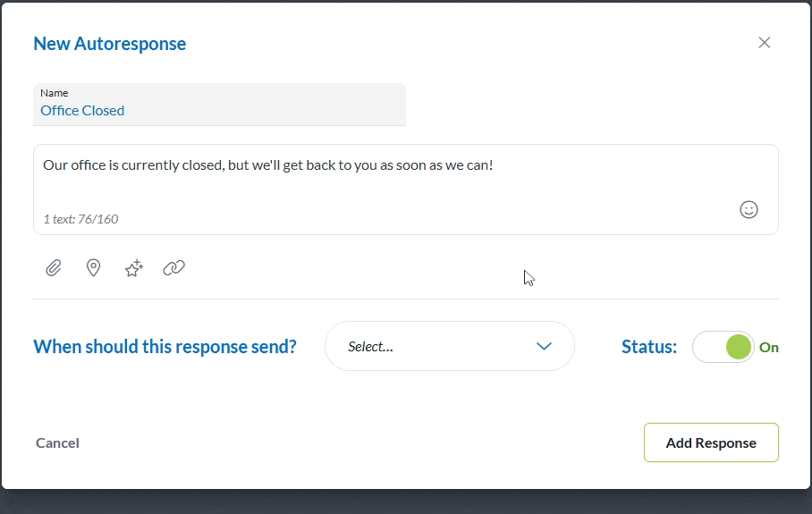This screenshot has width=812, height=514.
Task: Toggle the Status switch off
Action: [x=723, y=347]
